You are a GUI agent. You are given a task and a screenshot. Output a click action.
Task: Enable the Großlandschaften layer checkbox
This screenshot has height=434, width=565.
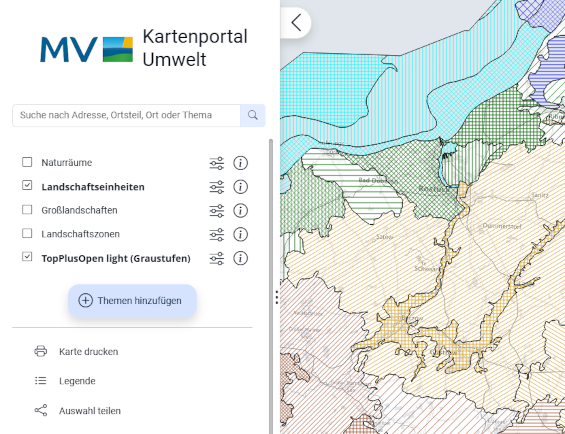click(27, 209)
